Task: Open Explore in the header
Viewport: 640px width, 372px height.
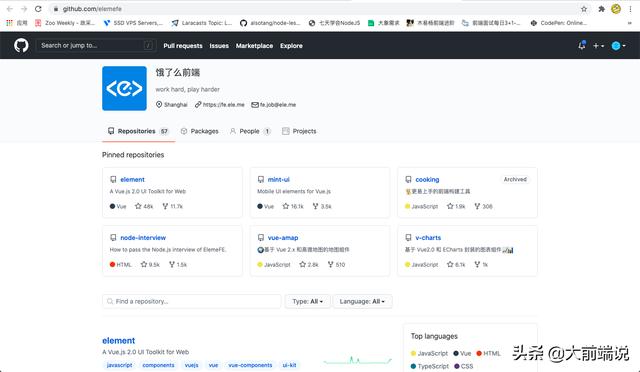Action: [x=291, y=46]
